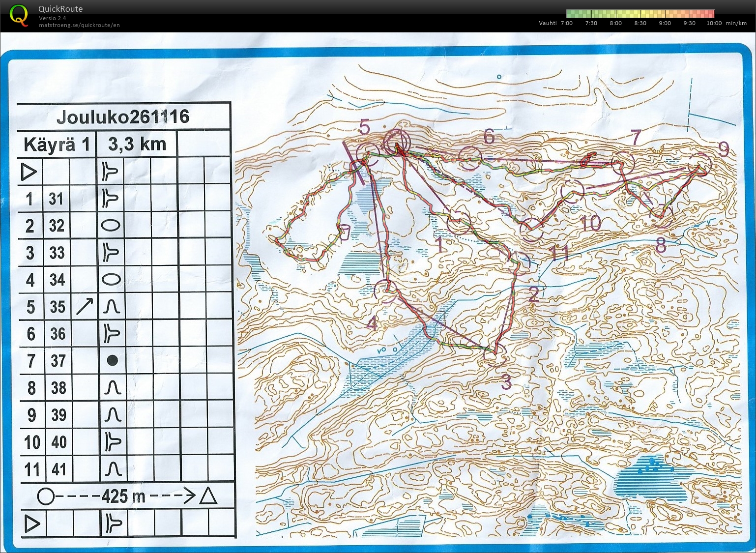Click the finish triangle after 425 m
Image resolution: width=756 pixels, height=553 pixels.
pos(208,496)
